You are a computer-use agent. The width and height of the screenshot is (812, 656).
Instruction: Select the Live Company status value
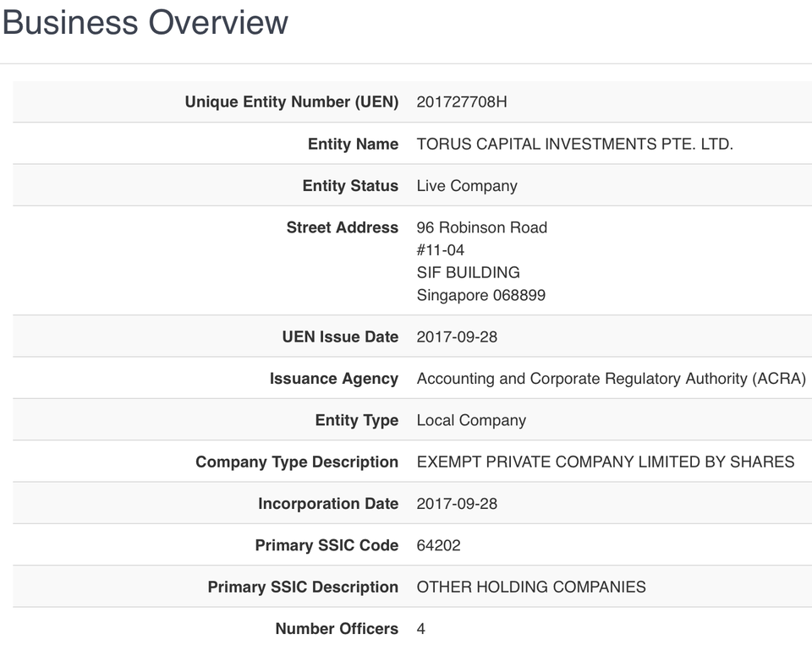(x=467, y=186)
